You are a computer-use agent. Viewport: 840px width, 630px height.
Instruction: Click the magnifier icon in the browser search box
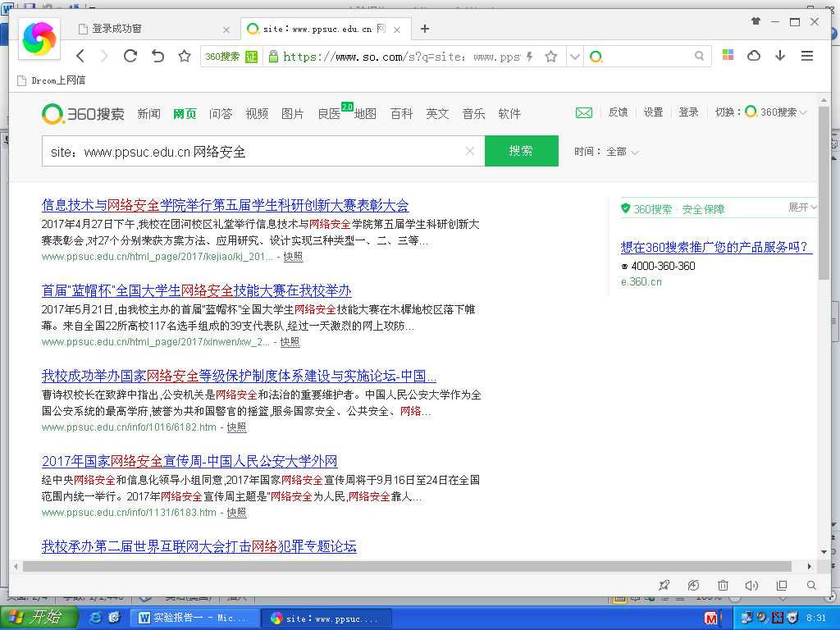click(699, 56)
